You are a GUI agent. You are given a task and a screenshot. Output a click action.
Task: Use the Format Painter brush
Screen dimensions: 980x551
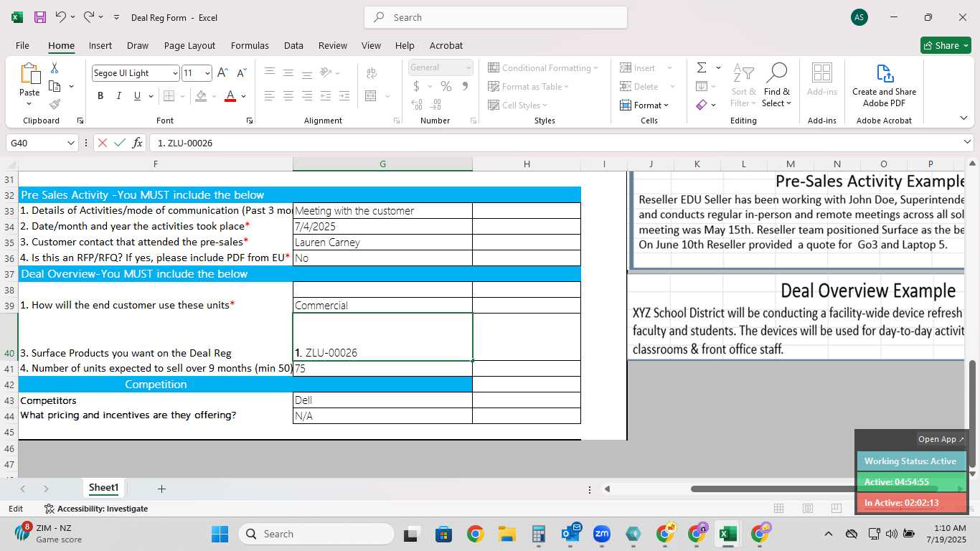pos(55,104)
